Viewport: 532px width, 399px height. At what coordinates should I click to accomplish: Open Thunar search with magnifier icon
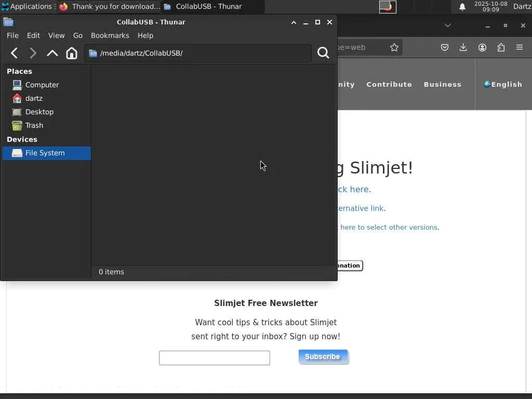tap(323, 53)
